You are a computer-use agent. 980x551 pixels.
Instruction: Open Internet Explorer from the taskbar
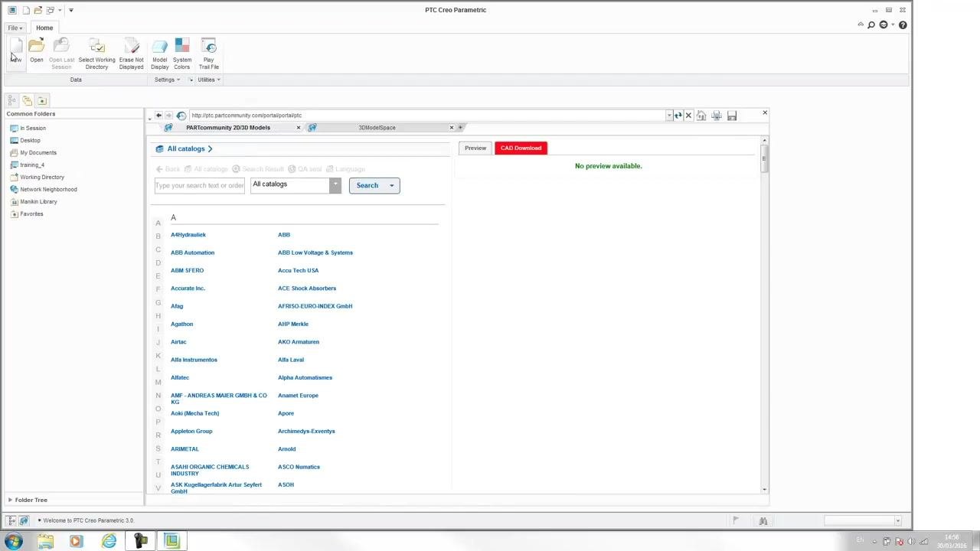pos(109,542)
